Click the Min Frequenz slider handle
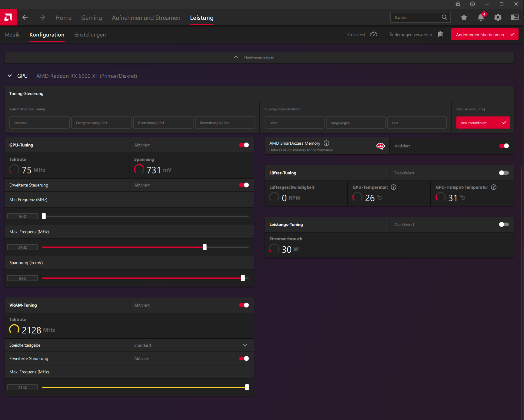 44,216
